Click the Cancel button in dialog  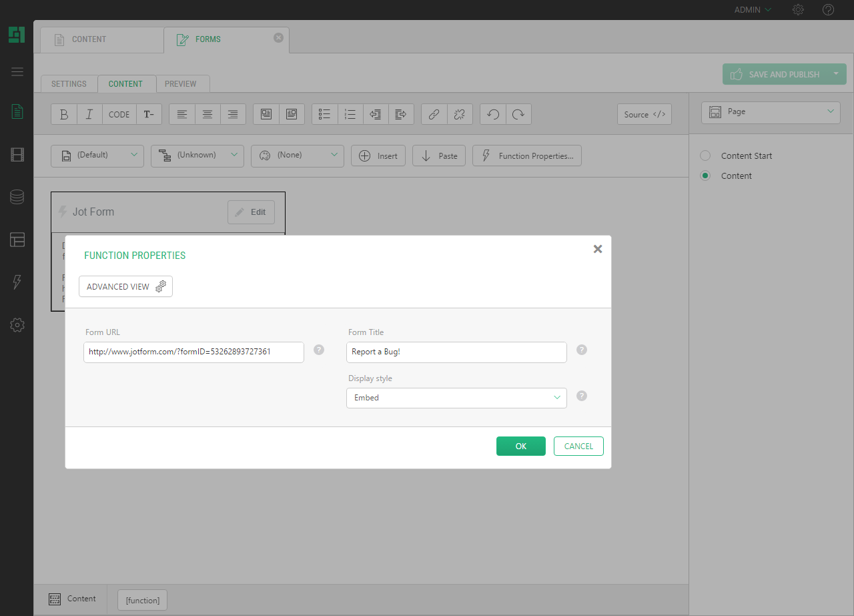(x=578, y=446)
